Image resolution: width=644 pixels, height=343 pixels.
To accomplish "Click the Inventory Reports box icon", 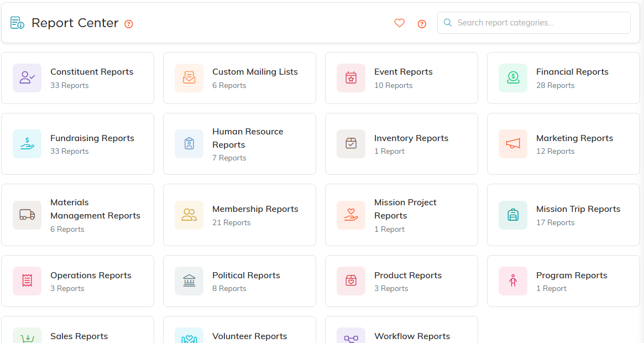I will tap(351, 144).
